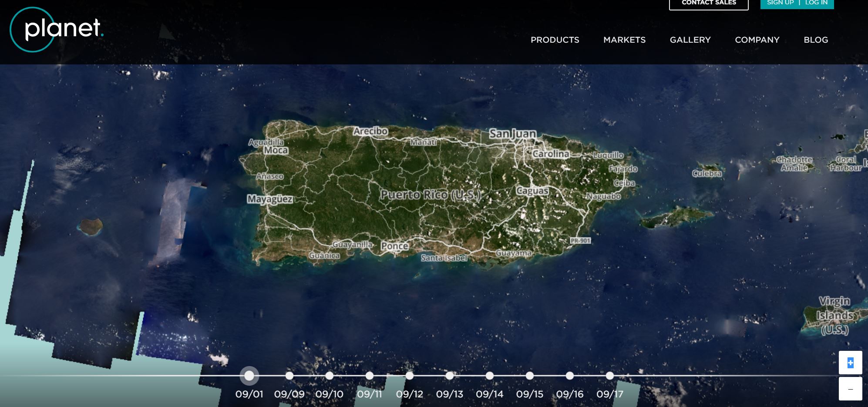The width and height of the screenshot is (868, 407).
Task: Click the Moca map label
Action: click(x=276, y=150)
